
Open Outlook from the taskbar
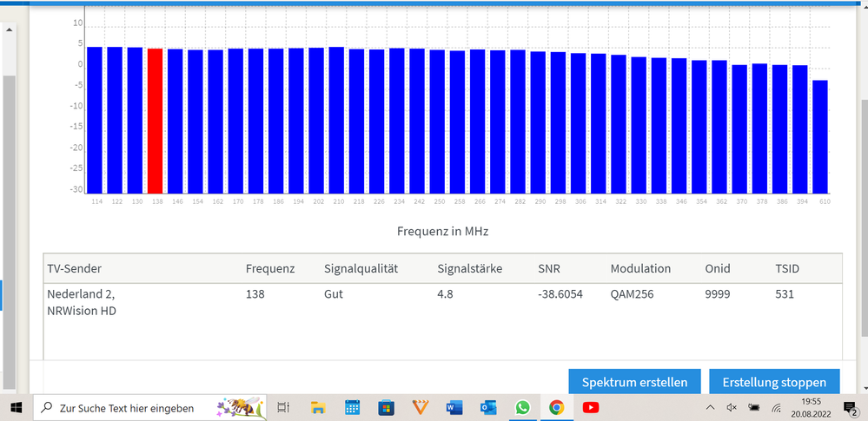(488, 408)
